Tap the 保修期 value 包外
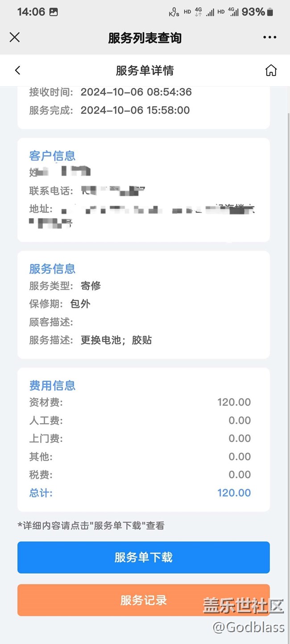This screenshot has height=644, width=290. pos(80,304)
